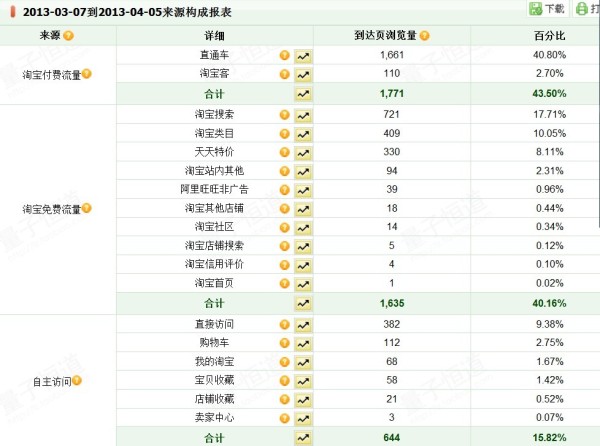Open trend chart for 店铺收藏
This screenshot has height=446, width=600.
point(303,400)
